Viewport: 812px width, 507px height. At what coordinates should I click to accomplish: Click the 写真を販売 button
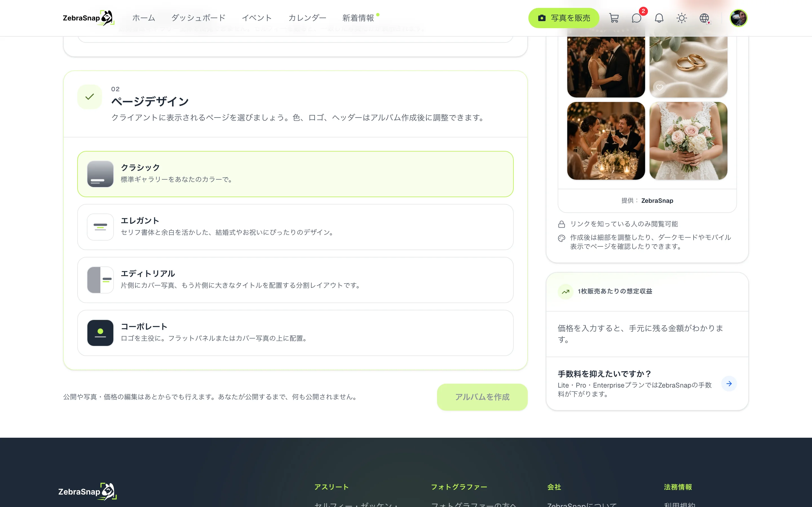(x=564, y=18)
